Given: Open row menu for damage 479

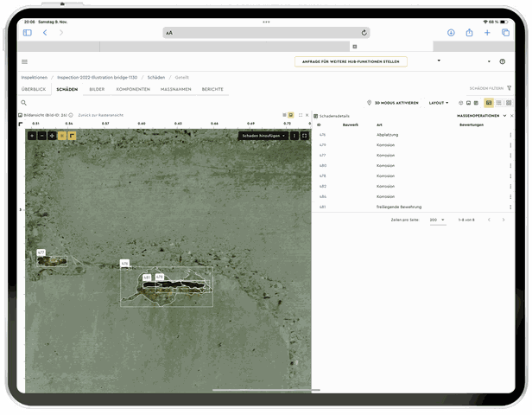Looking at the screenshot, I should click(x=510, y=145).
